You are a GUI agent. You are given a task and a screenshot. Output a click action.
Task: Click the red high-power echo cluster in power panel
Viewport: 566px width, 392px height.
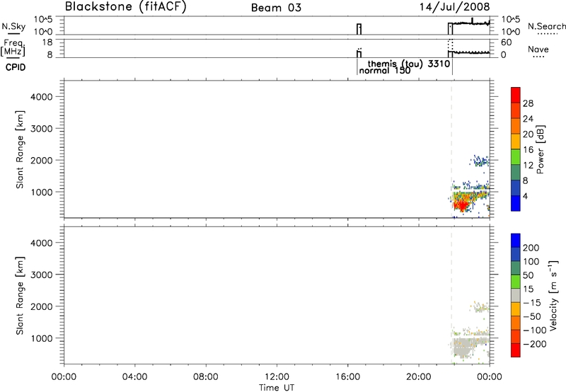click(x=462, y=206)
